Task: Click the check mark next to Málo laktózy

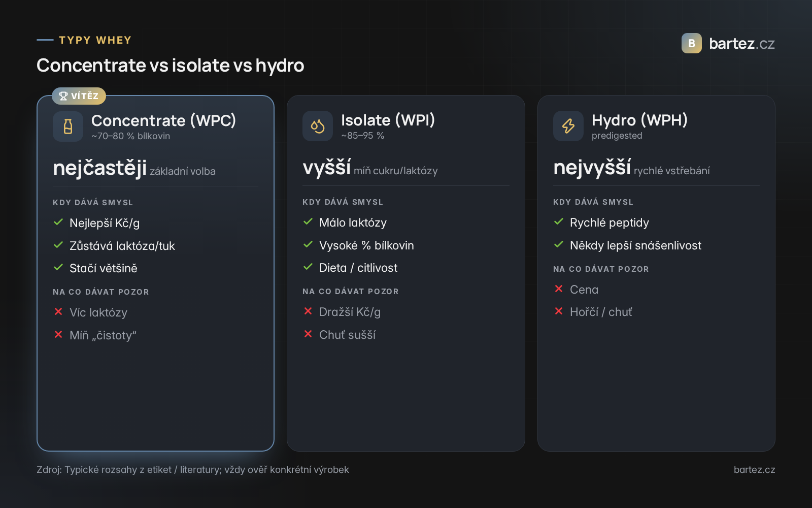Action: pyautogui.click(x=308, y=222)
